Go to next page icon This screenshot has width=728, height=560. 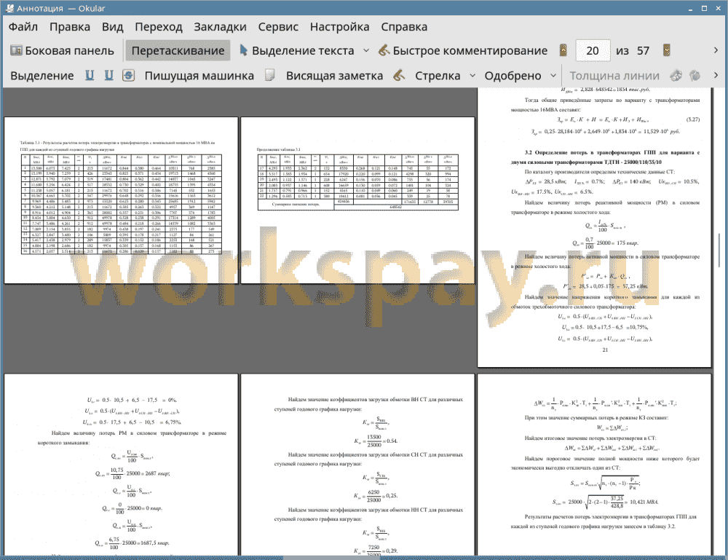[667, 50]
